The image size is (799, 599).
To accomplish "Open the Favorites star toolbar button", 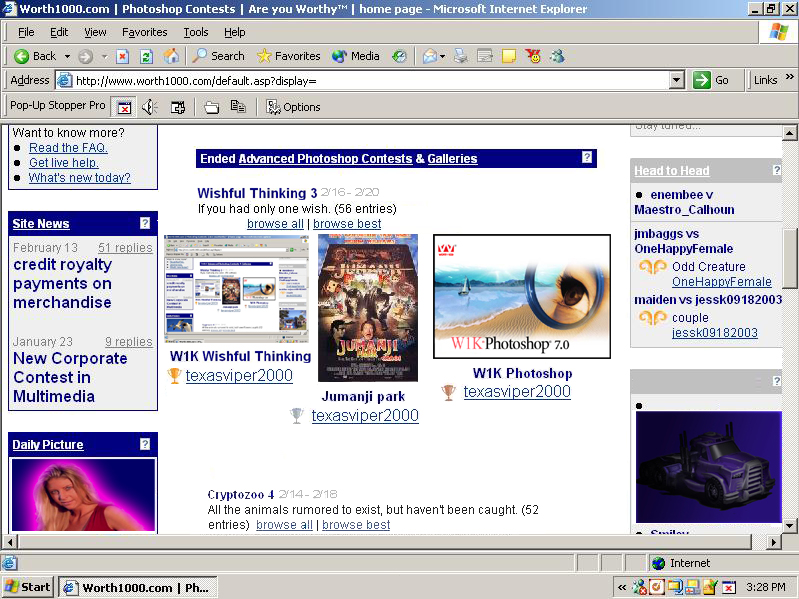I will [288, 56].
